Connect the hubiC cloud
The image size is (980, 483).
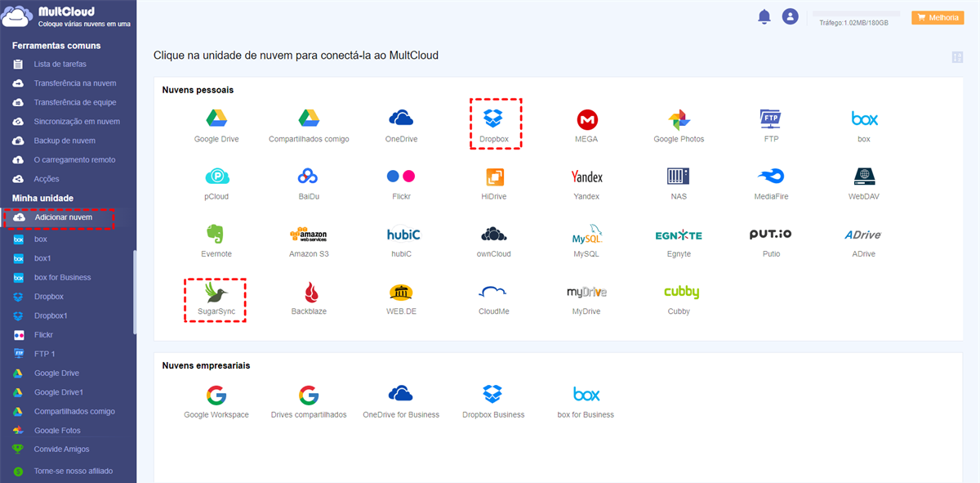tap(403, 235)
